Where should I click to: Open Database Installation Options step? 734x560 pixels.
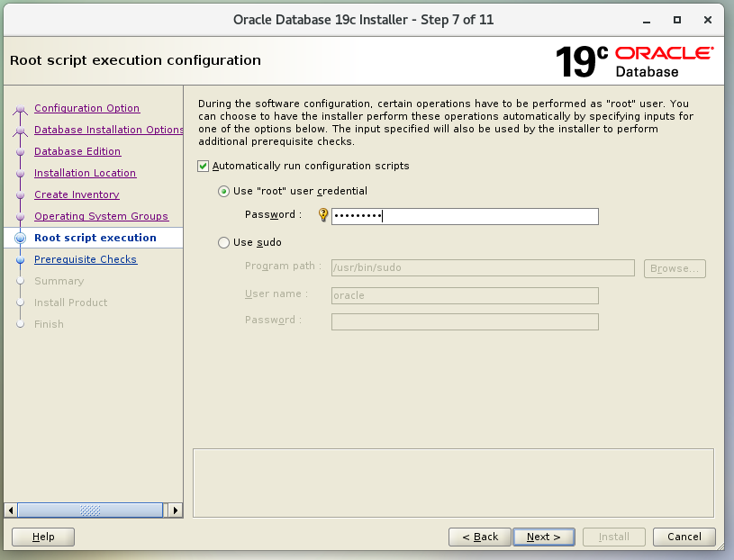coord(108,131)
